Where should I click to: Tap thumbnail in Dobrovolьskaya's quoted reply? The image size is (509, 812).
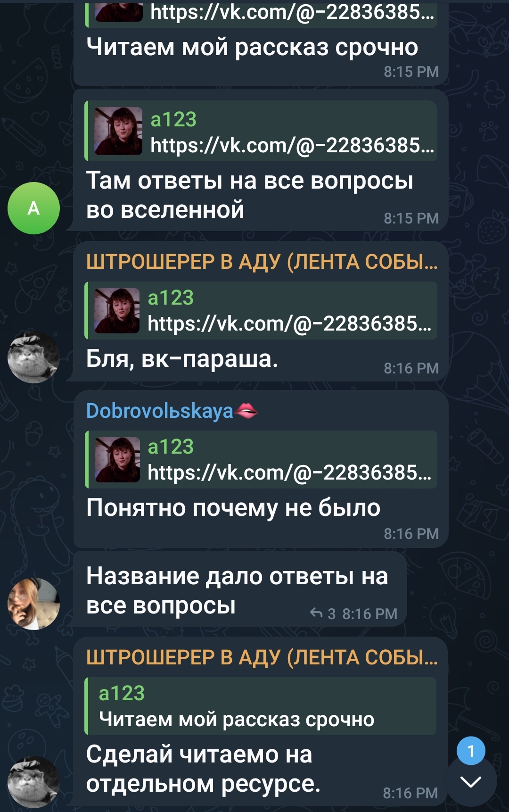(x=117, y=460)
